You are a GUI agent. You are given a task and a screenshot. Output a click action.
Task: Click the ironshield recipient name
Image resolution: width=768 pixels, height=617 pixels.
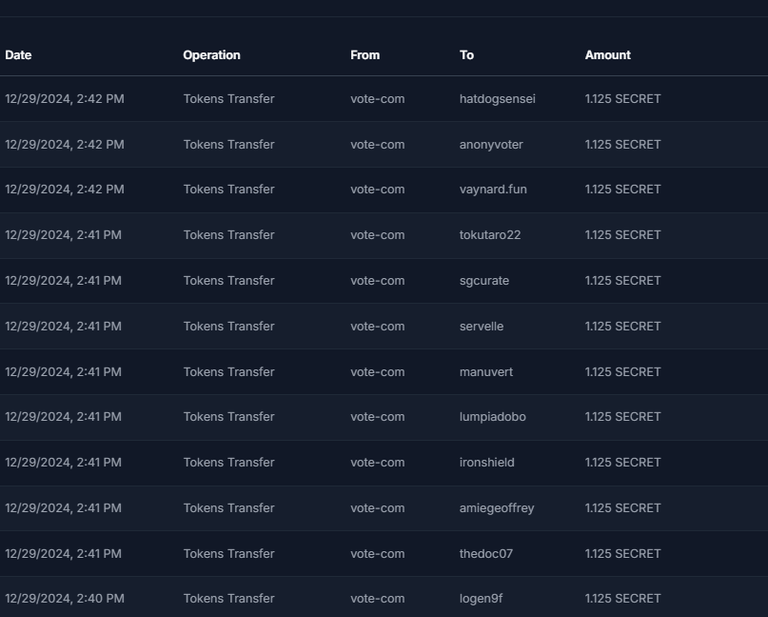486,462
